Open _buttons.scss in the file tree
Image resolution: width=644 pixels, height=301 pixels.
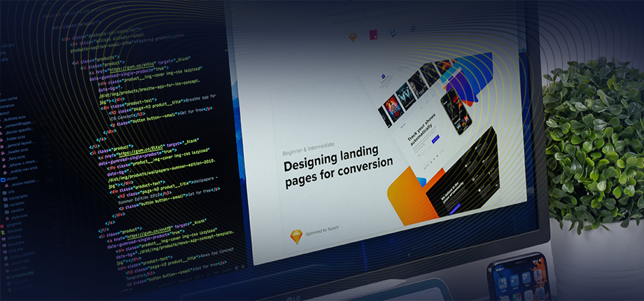point(15,118)
